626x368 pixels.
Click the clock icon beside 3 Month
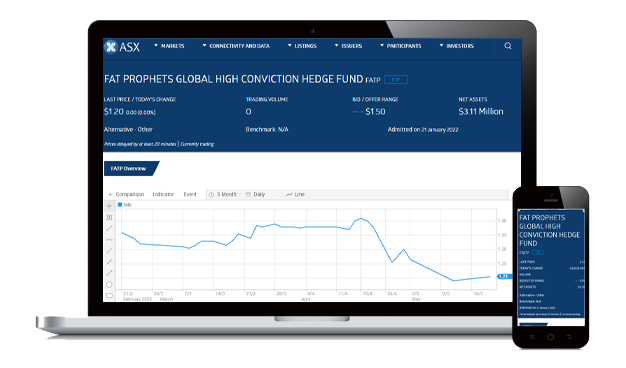coord(211,194)
